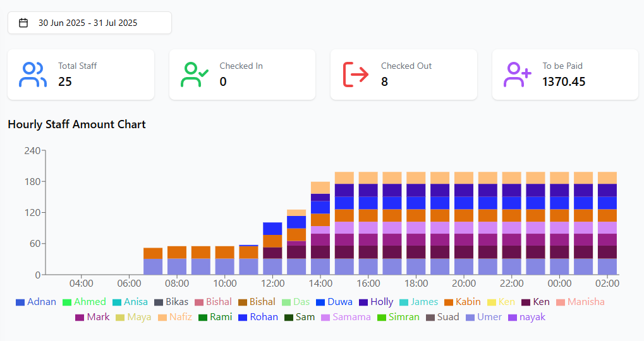Image resolution: width=644 pixels, height=341 pixels.
Task: Click the green Checked In user icon
Action: tap(194, 75)
